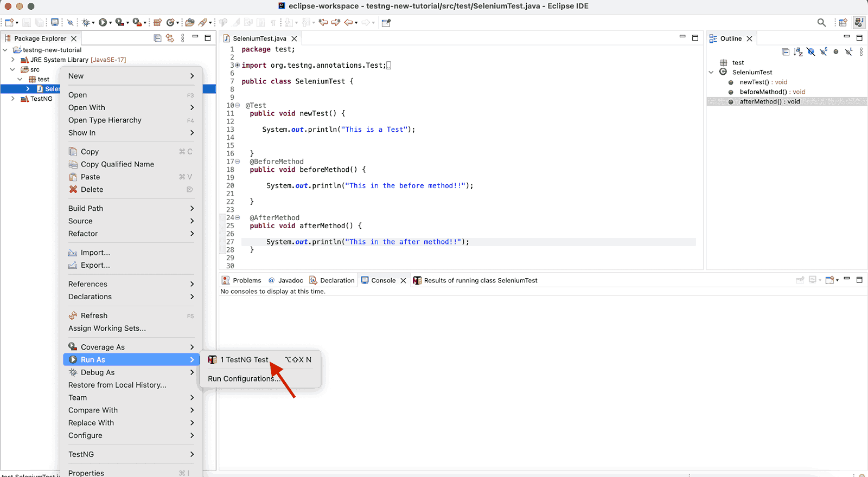Collapse the testng-new-tutorial project node
This screenshot has width=868, height=477.
tap(5, 50)
